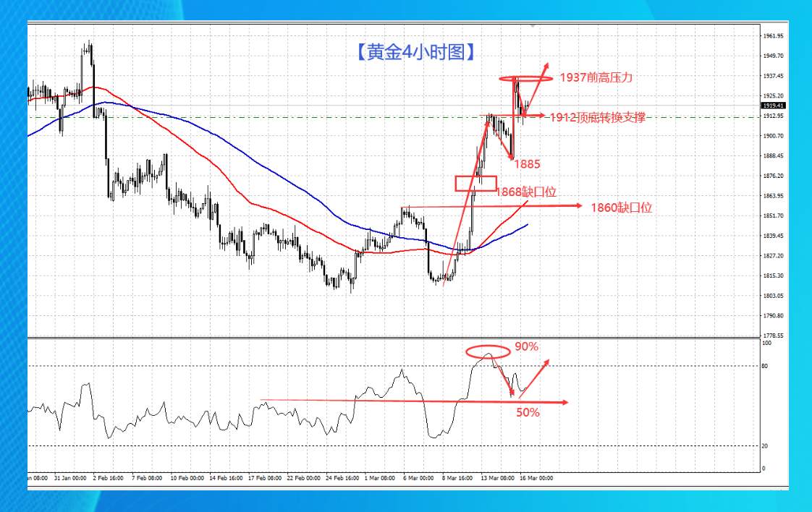Click the 31 Jan 00:00 time label
The image size is (812, 512).
pyautogui.click(x=70, y=478)
